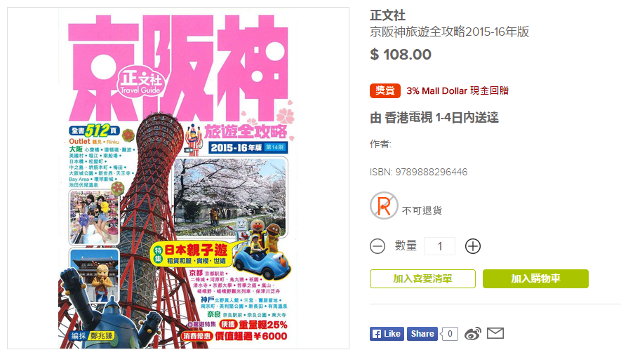621x364 pixels.
Task: Enlarge the book cover image
Action: pyautogui.click(x=178, y=178)
